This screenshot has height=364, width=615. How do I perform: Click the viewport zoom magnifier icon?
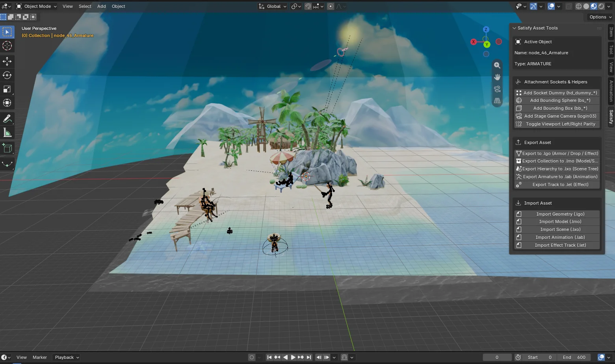tap(497, 65)
